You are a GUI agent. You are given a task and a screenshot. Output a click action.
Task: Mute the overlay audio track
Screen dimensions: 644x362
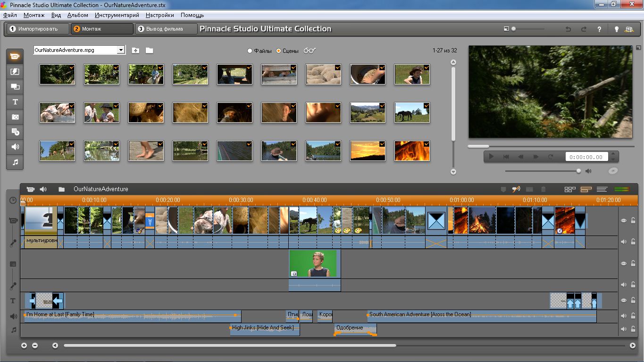coord(624,285)
